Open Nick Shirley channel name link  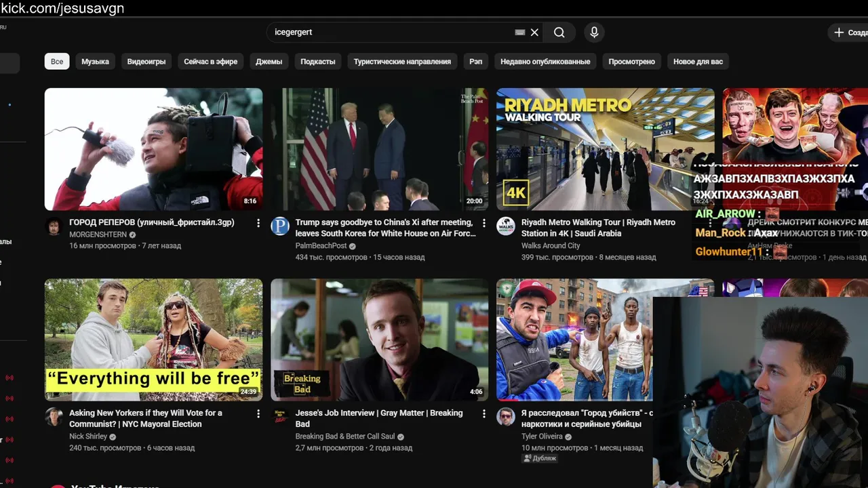click(88, 436)
